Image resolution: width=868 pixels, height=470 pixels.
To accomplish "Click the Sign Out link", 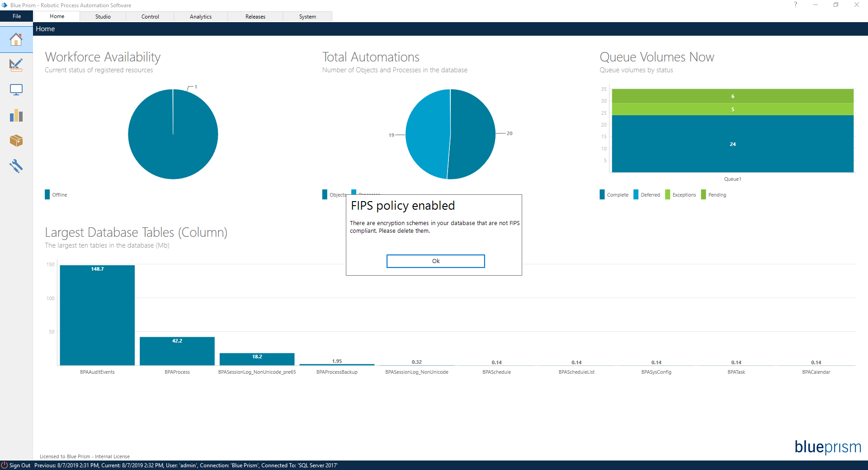I will [x=20, y=465].
